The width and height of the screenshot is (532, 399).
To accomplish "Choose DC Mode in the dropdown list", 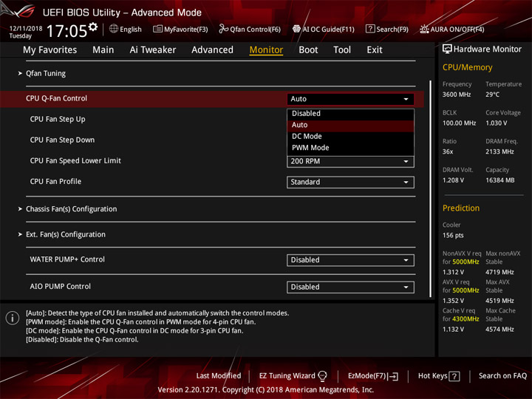I will 350,137.
